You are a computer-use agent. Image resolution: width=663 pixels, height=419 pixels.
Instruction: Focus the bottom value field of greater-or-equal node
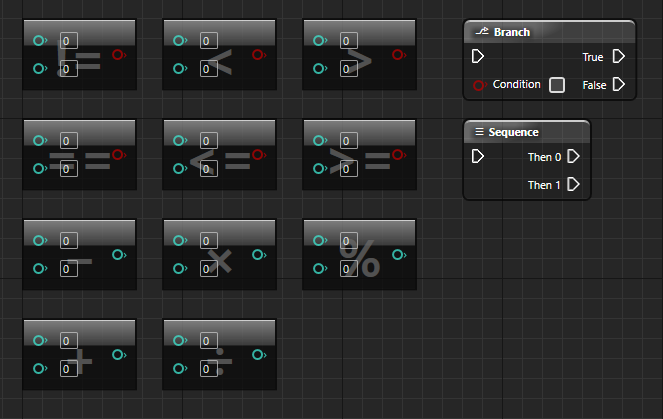pos(348,169)
